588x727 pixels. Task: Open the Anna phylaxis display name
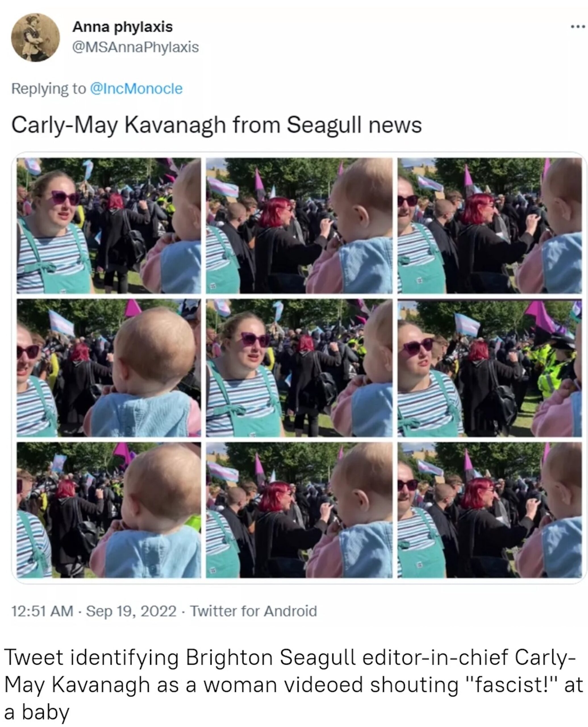[x=123, y=27]
